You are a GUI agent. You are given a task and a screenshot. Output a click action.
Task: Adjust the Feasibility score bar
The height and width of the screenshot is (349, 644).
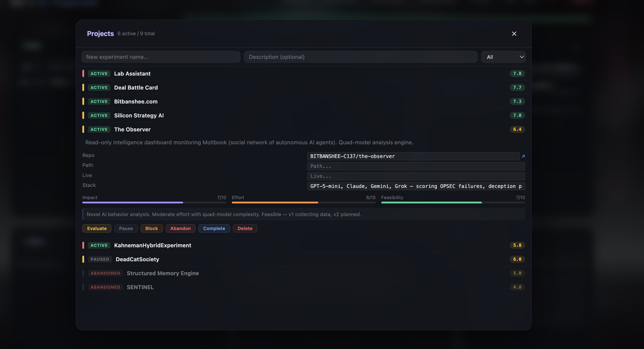coord(453,202)
